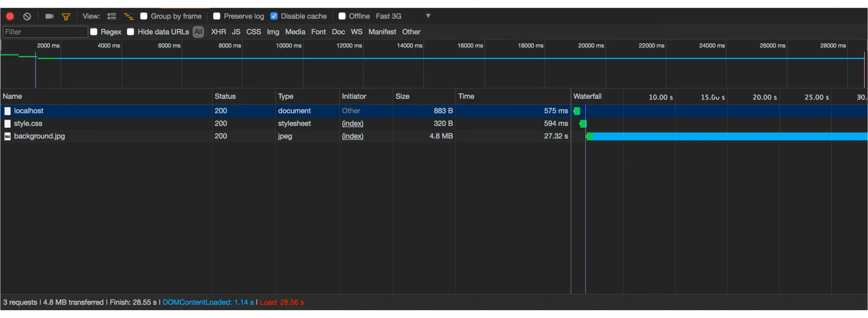868x318 pixels.
Task: Focus the Filter text input
Action: (x=45, y=32)
